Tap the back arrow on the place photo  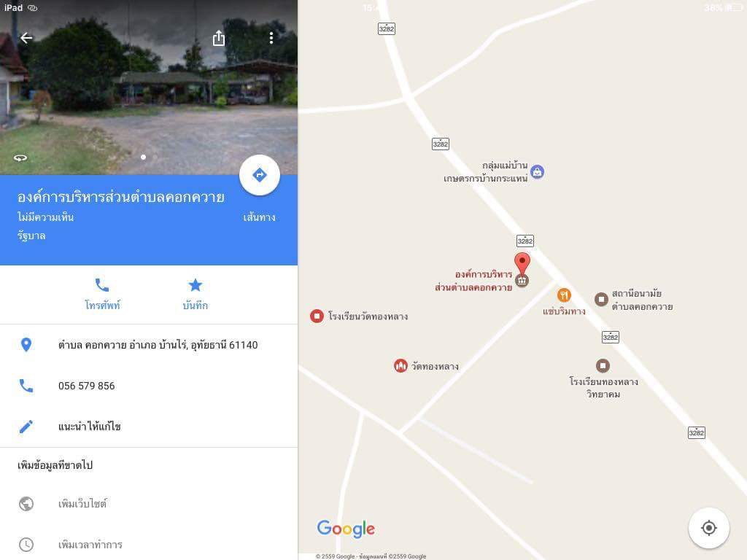pos(26,38)
